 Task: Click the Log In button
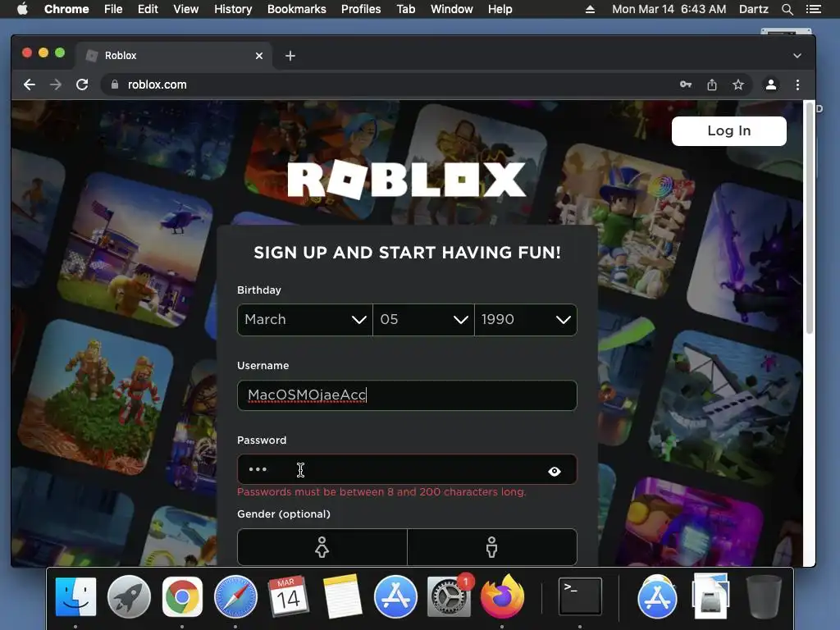pyautogui.click(x=729, y=131)
